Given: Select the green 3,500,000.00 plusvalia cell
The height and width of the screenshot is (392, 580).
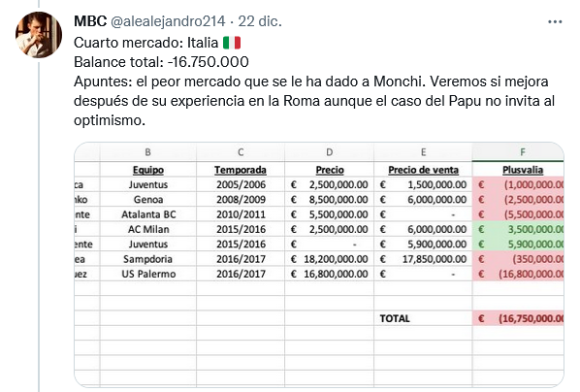Looking at the screenshot, I should (518, 229).
